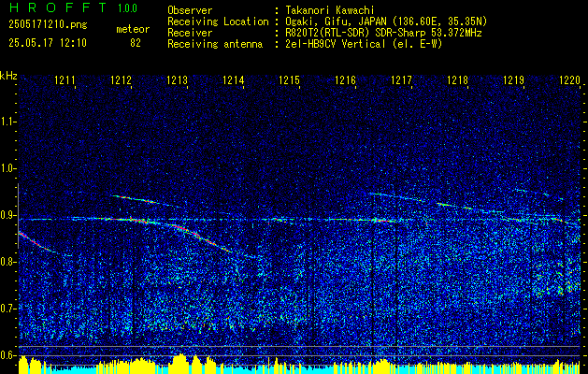Click the 1216 time marker
The height and width of the screenshot is (374, 588).
pyautogui.click(x=345, y=79)
